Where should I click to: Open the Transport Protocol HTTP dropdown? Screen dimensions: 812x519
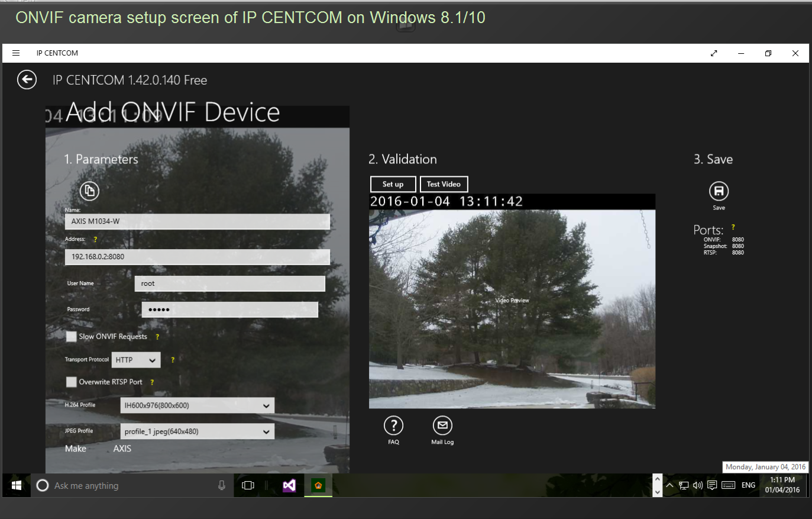click(x=136, y=360)
